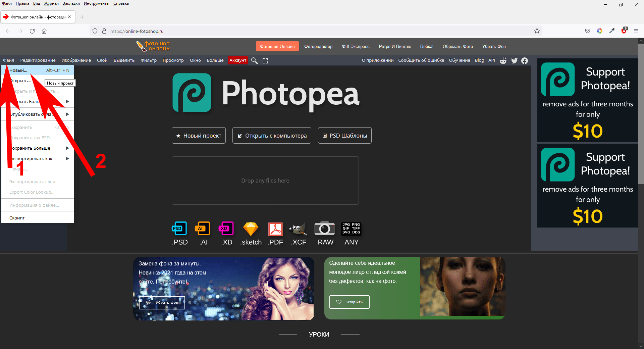Click the .PSD format icon
This screenshot has height=349, width=644.
[179, 229]
